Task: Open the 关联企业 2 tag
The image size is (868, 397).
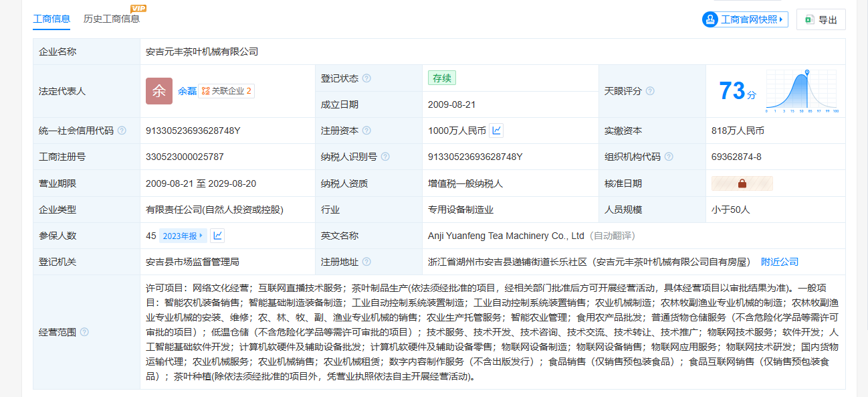Action: point(226,91)
